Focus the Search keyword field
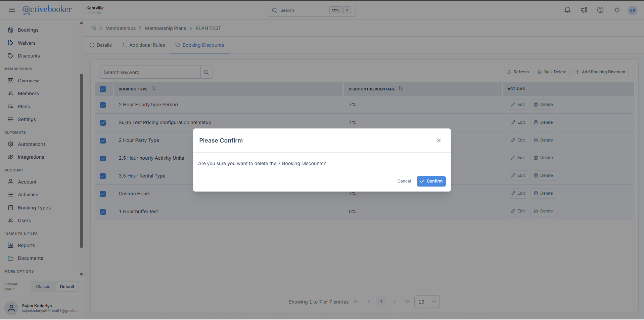This screenshot has width=644, height=320. click(150, 72)
